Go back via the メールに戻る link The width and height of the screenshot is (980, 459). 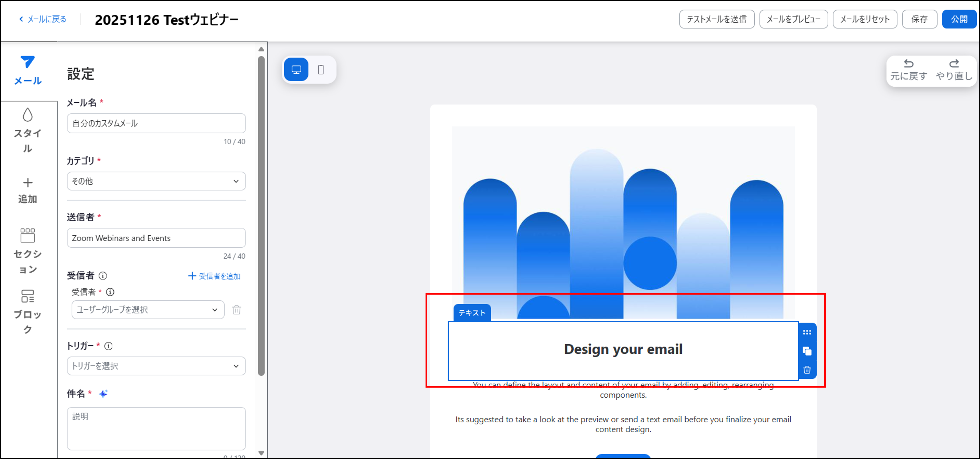[x=43, y=19]
